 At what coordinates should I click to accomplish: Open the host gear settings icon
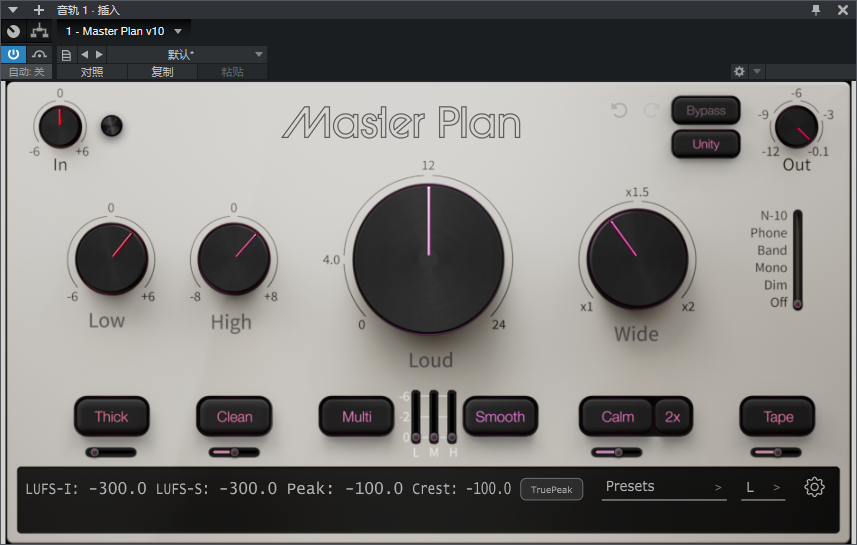pyautogui.click(x=739, y=72)
